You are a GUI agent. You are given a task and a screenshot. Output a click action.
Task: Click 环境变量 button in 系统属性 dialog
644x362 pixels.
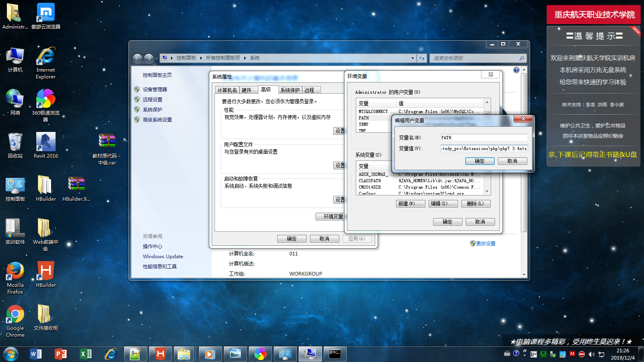pos(330,216)
